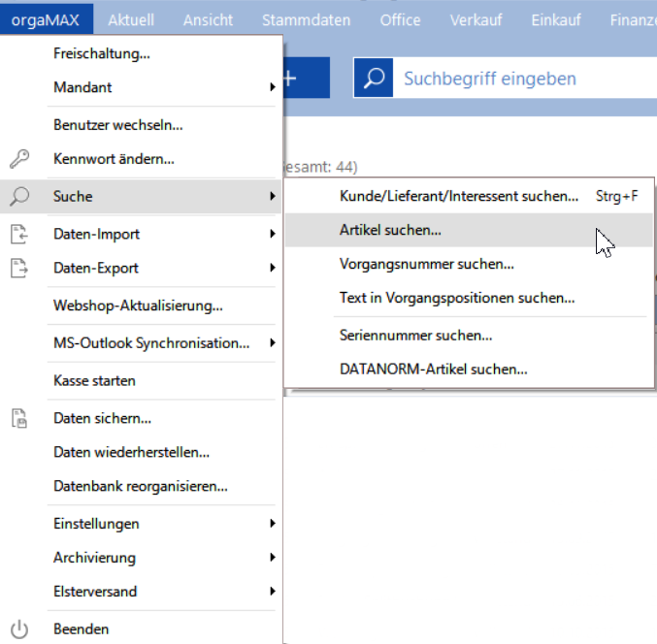Open the Einkauf tab
657x644 pixels.
(556, 19)
